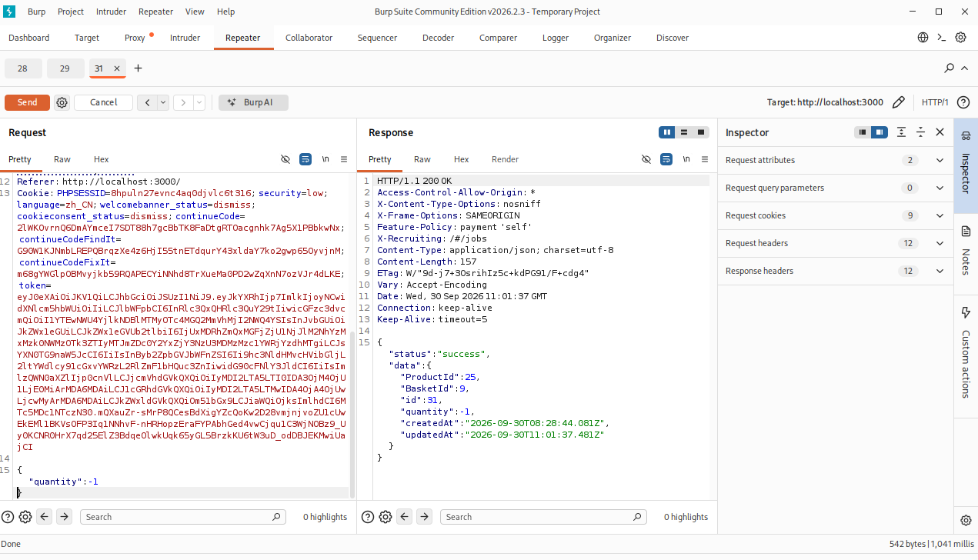Click the globe icon in top bar
The image size is (978, 560).
[923, 38]
